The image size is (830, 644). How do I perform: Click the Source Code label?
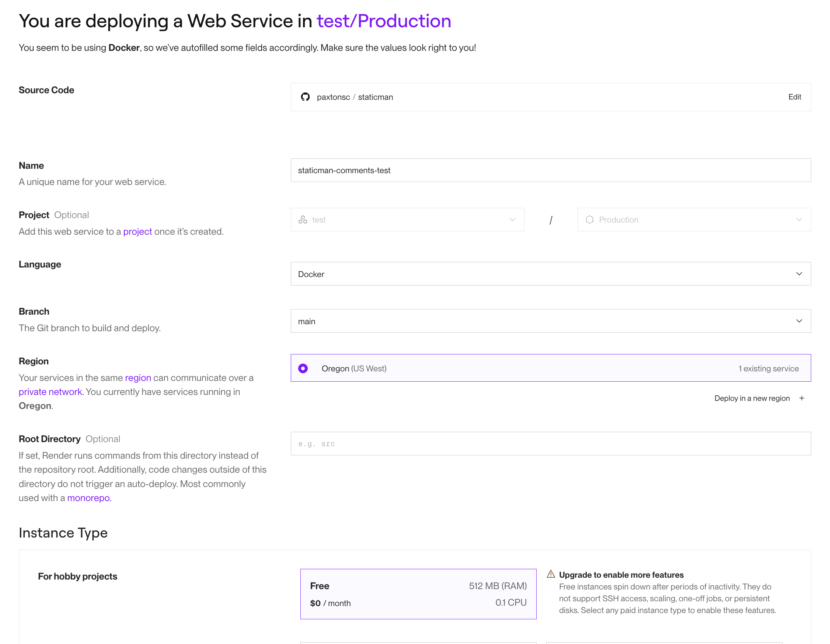(46, 90)
